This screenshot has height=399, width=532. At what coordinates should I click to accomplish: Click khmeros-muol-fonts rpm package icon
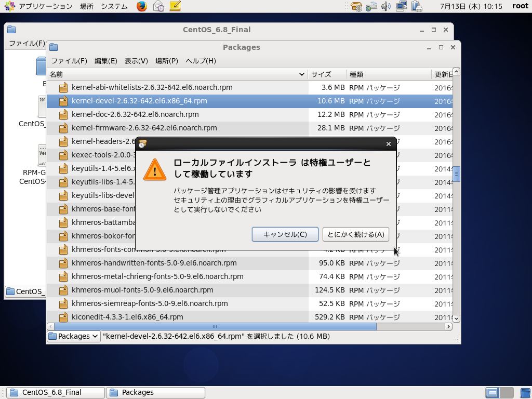[63, 290]
